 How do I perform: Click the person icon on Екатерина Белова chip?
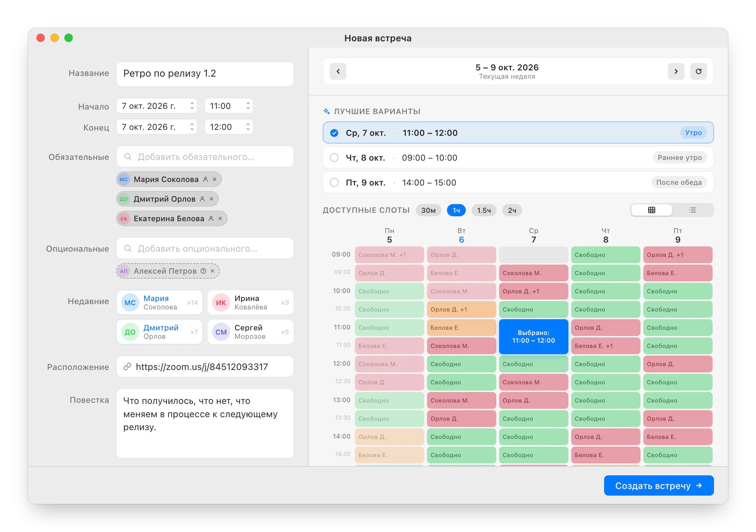click(211, 218)
